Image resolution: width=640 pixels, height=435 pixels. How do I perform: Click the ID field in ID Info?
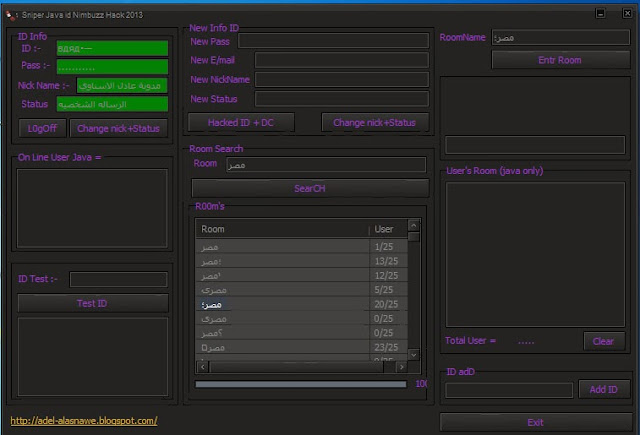[x=112, y=49]
